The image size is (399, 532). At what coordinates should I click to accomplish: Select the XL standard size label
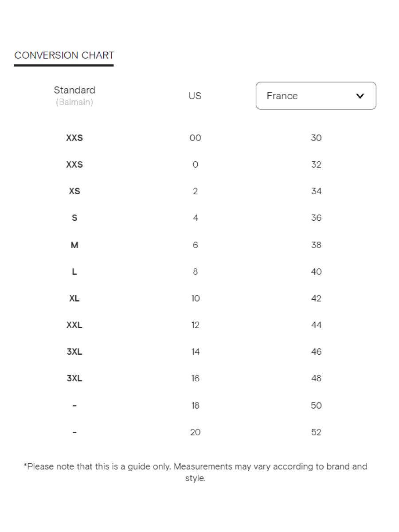(x=74, y=298)
